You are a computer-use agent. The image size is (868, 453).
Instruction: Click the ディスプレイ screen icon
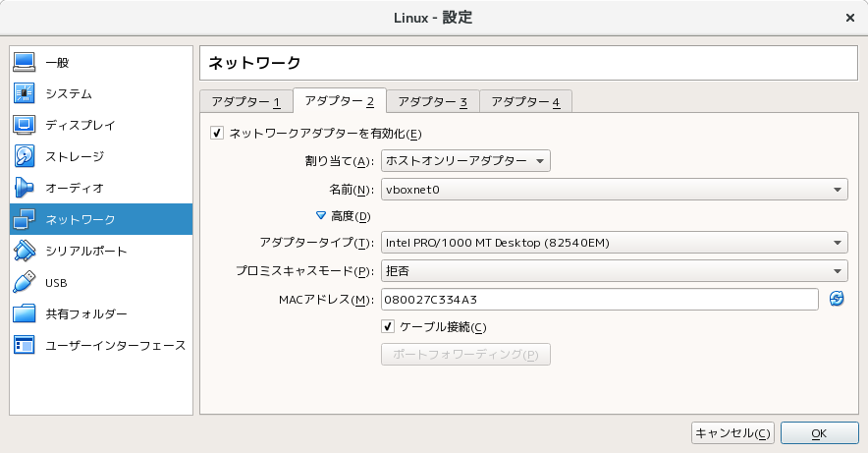coord(25,125)
